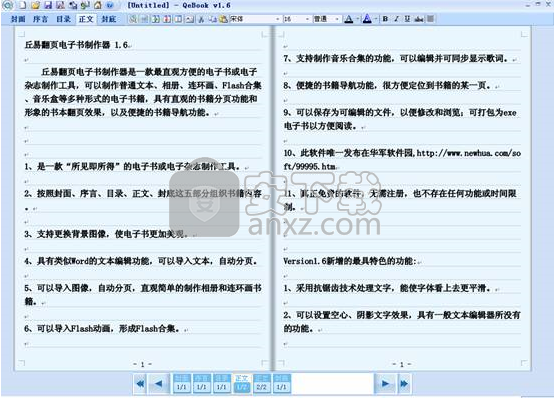Click the QeBook application logo button
Viewport: 554px width, 398px height.
tap(7, 5)
